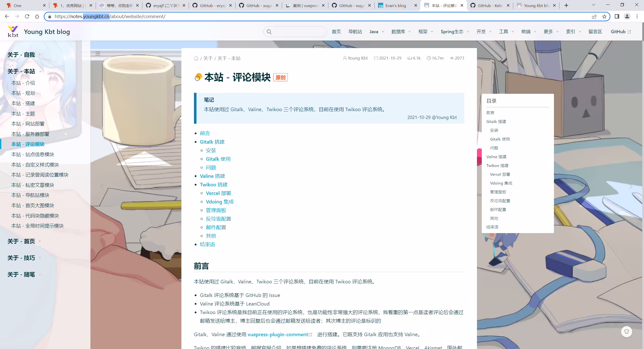Close the 'One' browser tab
This screenshot has width=644, height=349.
(x=44, y=5)
